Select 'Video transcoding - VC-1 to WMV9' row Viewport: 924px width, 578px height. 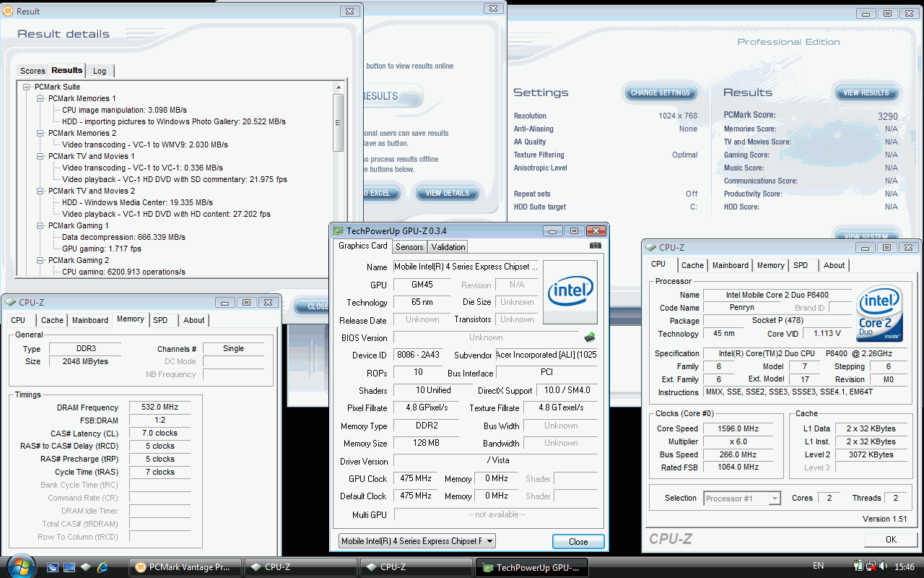click(x=145, y=144)
